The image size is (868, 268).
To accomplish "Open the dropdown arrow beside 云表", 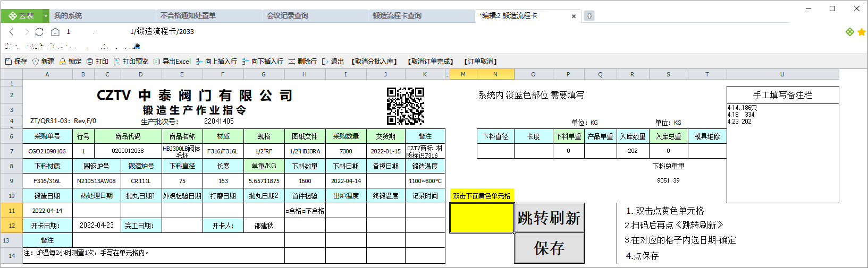I will 46,16.
